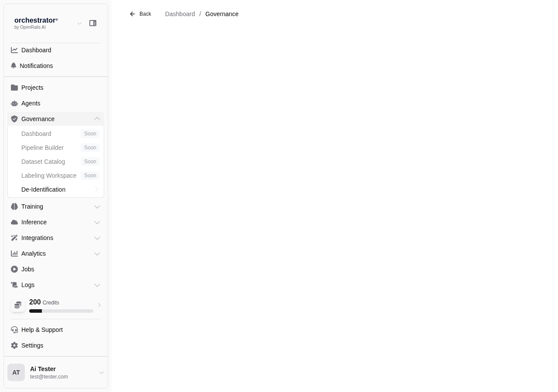The image size is (558, 392).
Task: Select the Agents robot icon
Action: click(x=14, y=103)
